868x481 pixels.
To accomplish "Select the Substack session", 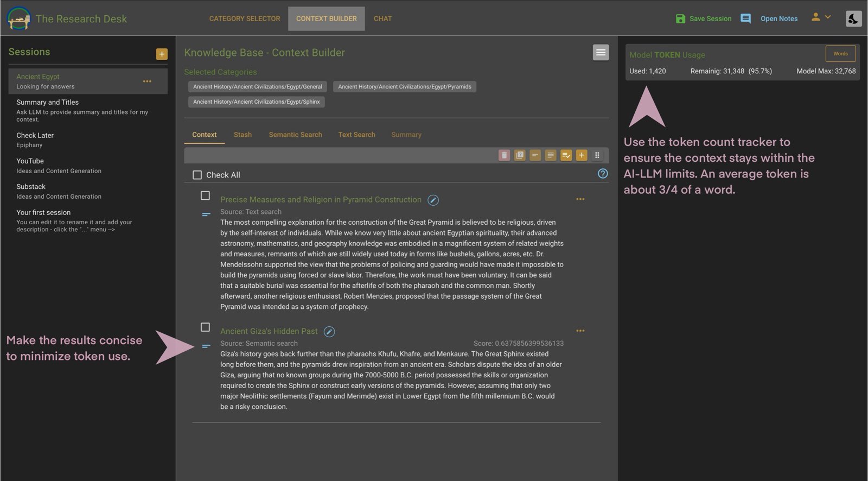I will click(88, 191).
